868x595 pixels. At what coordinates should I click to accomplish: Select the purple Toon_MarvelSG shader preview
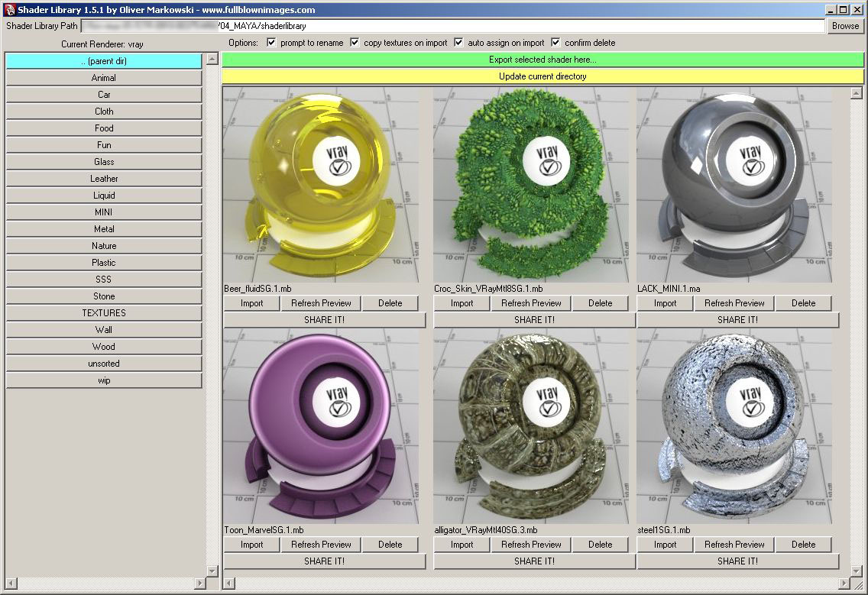(321, 426)
